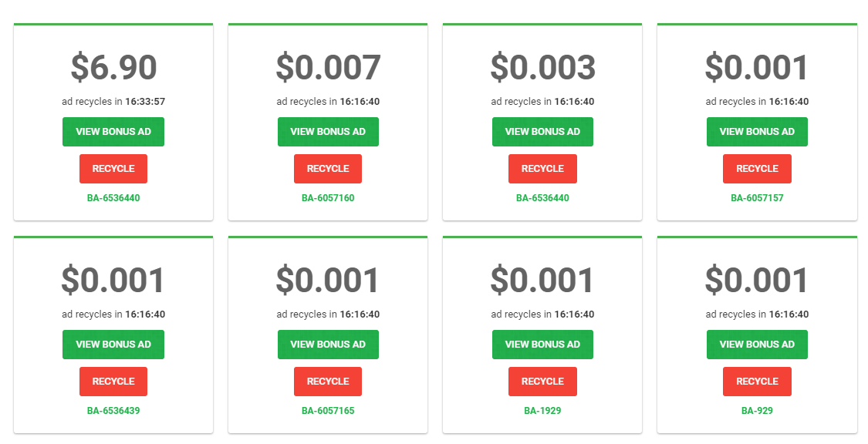Open the BA-6536440 link under the $6.90 card

tap(113, 198)
